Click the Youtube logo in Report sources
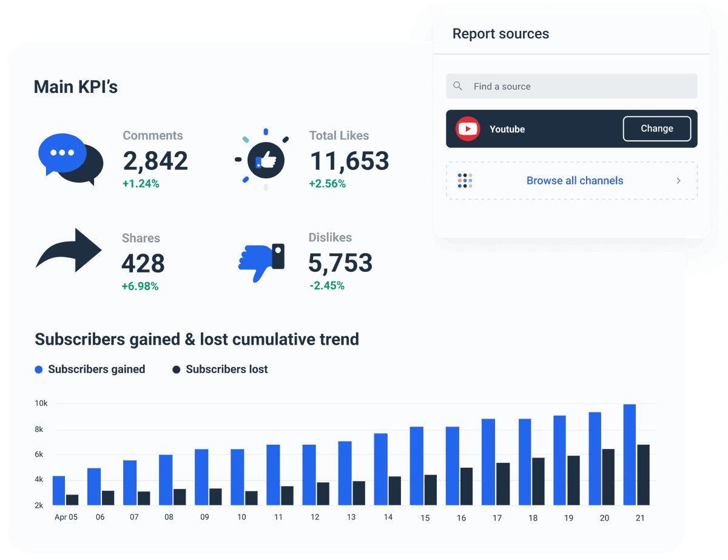Screen dimensions: 728x560 (x=467, y=129)
